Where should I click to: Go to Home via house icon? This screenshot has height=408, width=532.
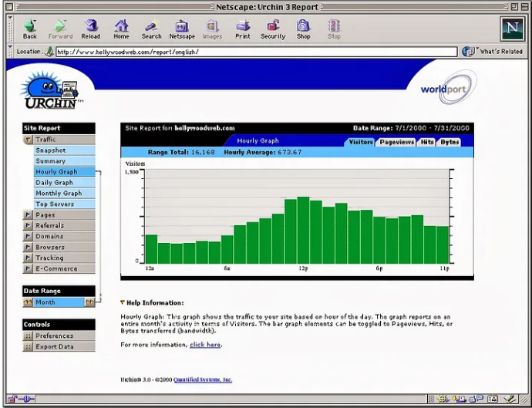click(121, 27)
